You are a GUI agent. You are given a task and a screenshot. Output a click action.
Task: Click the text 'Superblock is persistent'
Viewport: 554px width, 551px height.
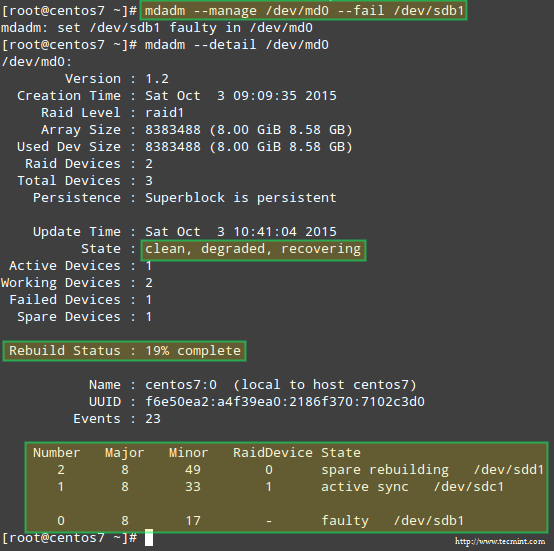coord(241,197)
